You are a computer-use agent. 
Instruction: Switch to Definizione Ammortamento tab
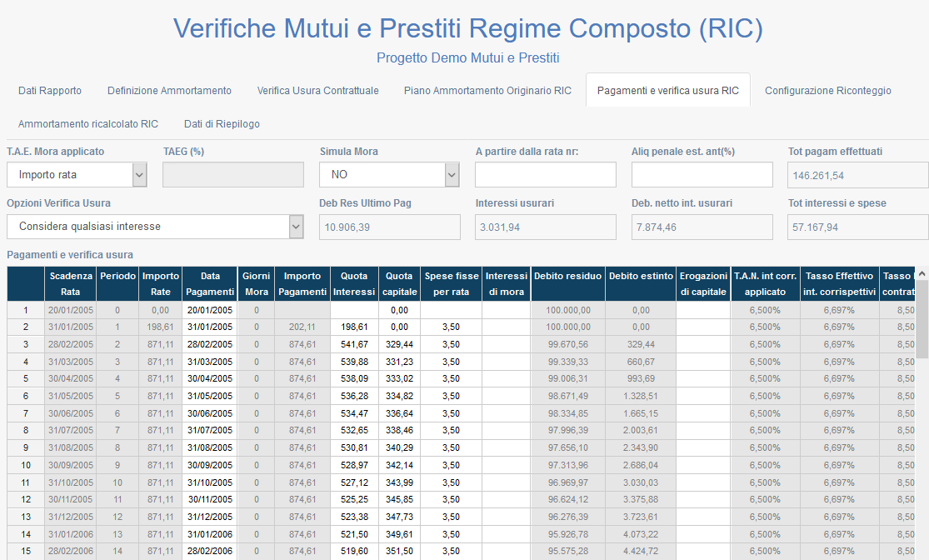[x=169, y=91]
